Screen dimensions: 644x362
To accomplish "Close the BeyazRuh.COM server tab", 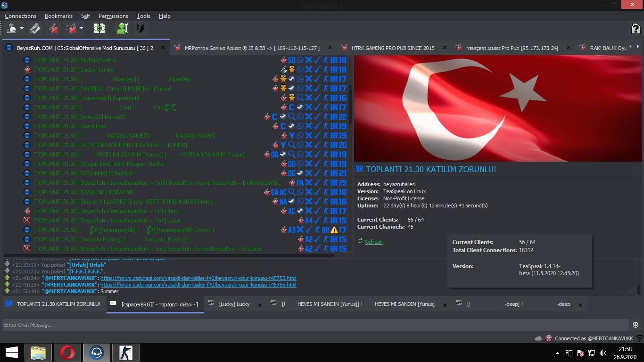I will tap(163, 48).
